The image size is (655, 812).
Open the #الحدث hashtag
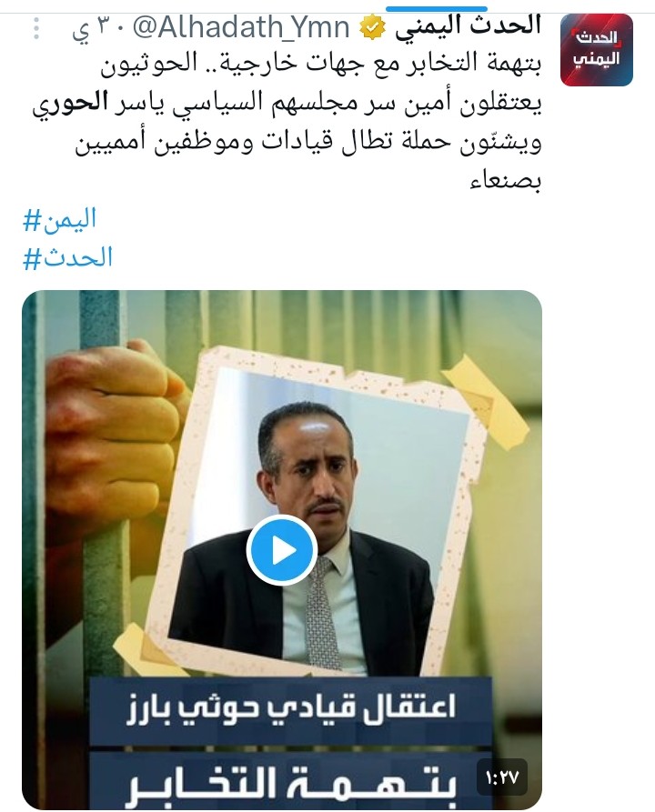click(67, 257)
